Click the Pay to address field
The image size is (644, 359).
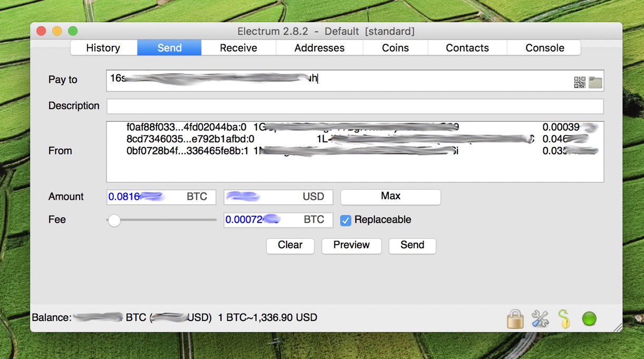355,81
